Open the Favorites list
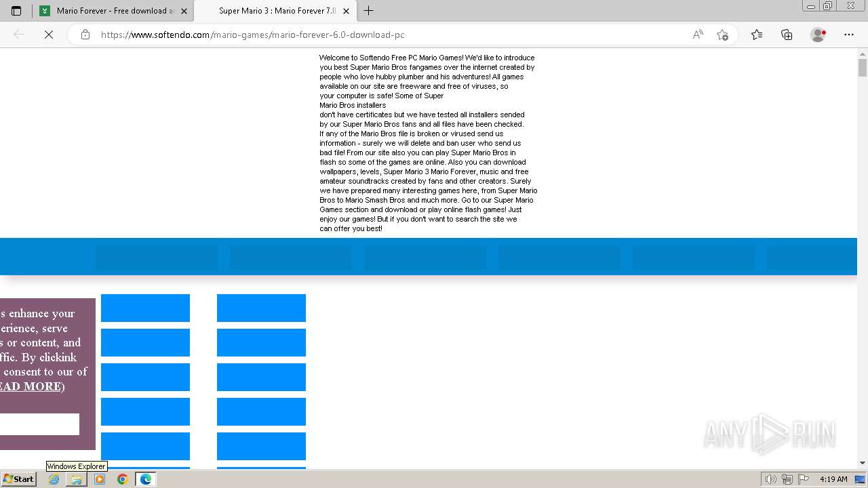868x488 pixels. click(x=757, y=35)
